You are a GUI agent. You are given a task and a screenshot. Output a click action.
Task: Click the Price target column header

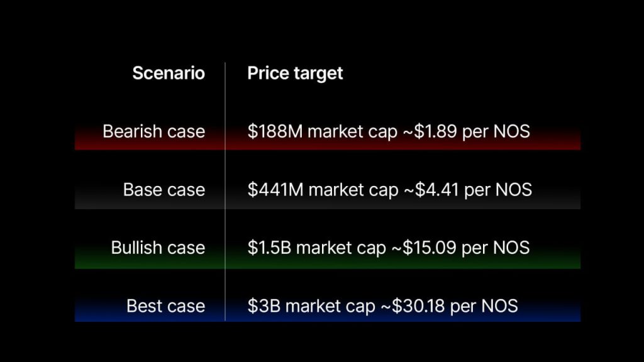295,73
